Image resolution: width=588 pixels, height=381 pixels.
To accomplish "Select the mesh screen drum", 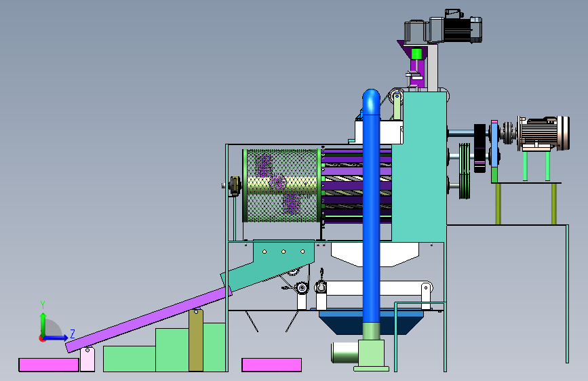I will [x=282, y=186].
